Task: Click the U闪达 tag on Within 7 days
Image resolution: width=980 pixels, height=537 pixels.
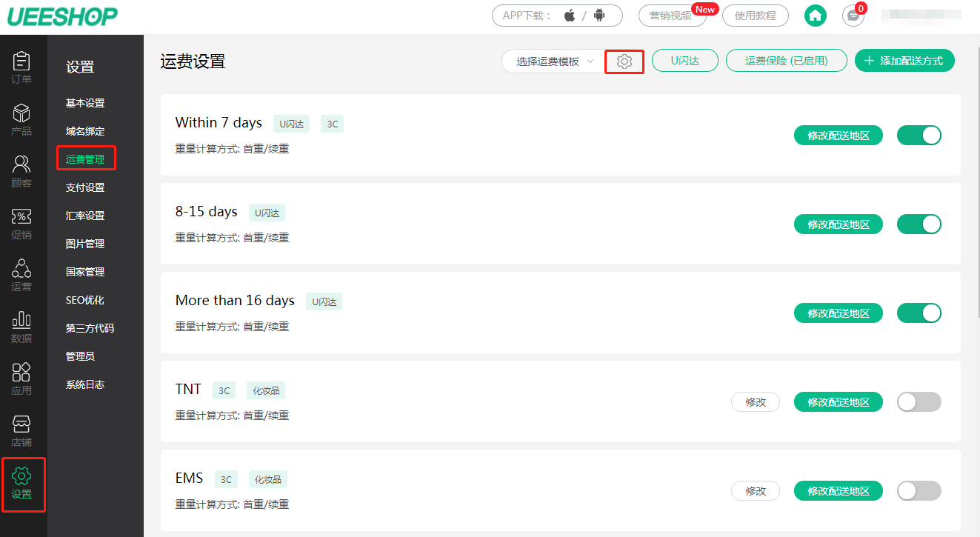Action: [x=292, y=124]
